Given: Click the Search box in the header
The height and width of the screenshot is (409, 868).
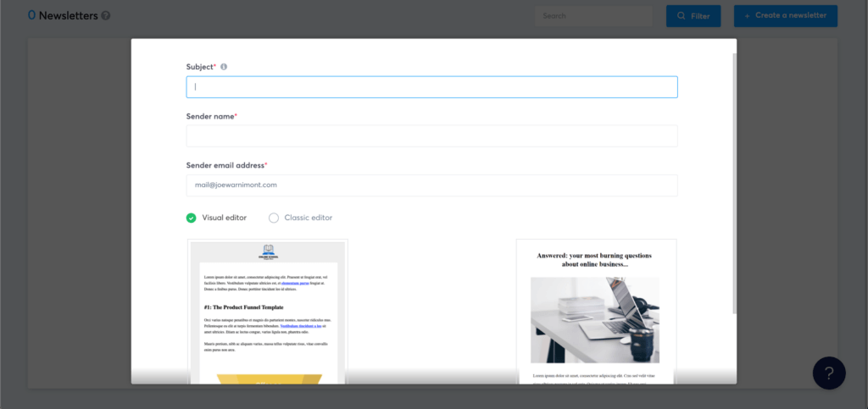Looking at the screenshot, I should (x=593, y=16).
